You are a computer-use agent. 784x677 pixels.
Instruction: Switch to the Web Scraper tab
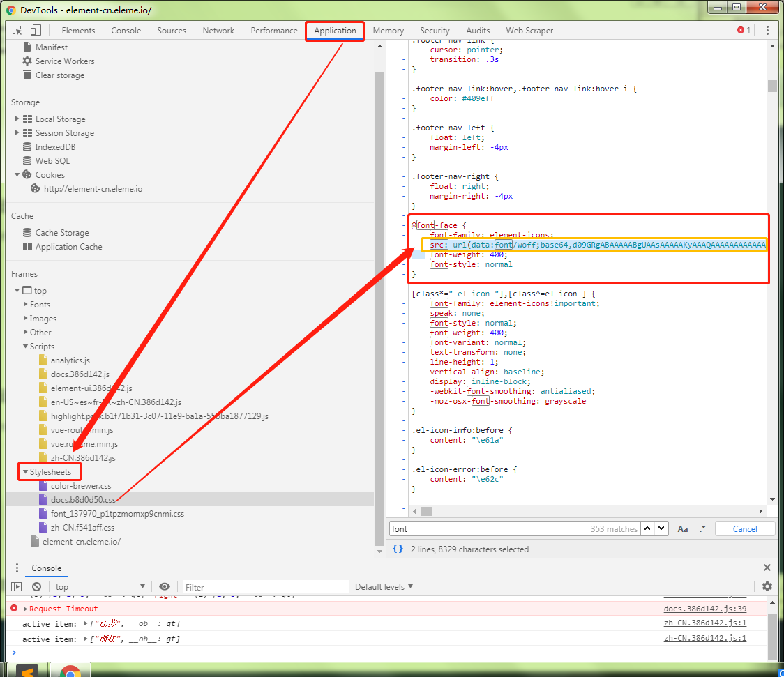pos(529,31)
